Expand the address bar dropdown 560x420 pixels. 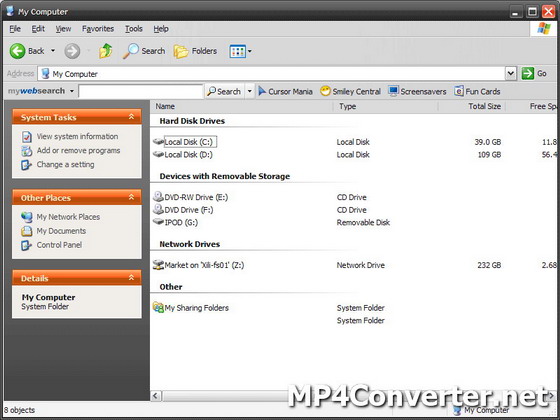pyautogui.click(x=511, y=74)
